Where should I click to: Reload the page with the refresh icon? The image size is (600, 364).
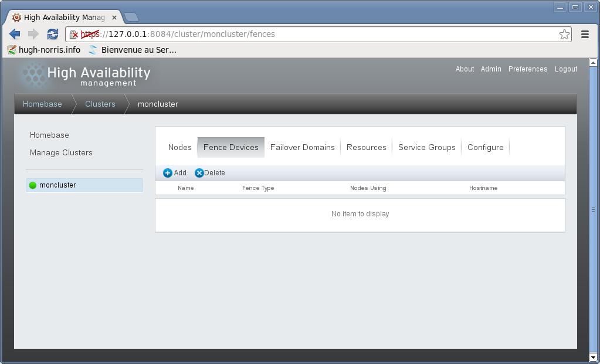coord(53,34)
